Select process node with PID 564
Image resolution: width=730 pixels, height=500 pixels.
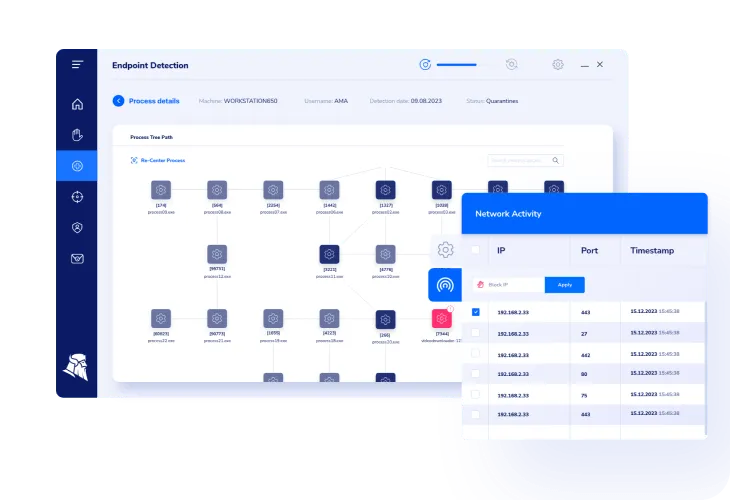(x=217, y=190)
